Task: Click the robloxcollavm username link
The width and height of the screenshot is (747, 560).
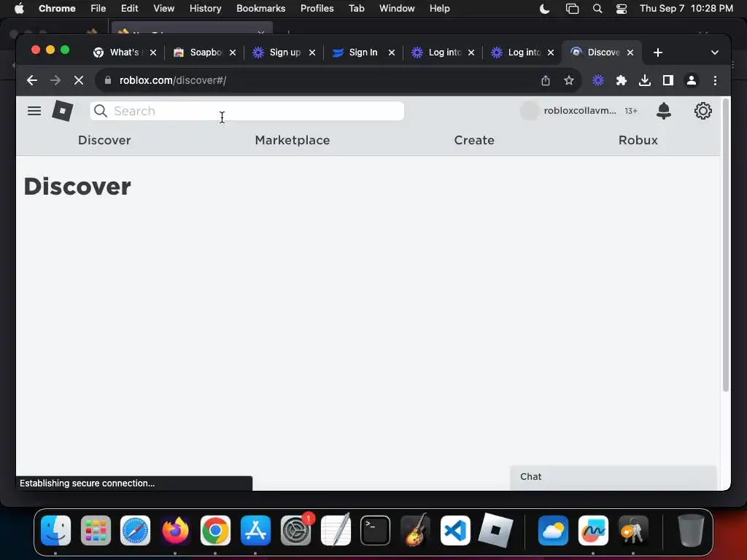Action: [580, 111]
